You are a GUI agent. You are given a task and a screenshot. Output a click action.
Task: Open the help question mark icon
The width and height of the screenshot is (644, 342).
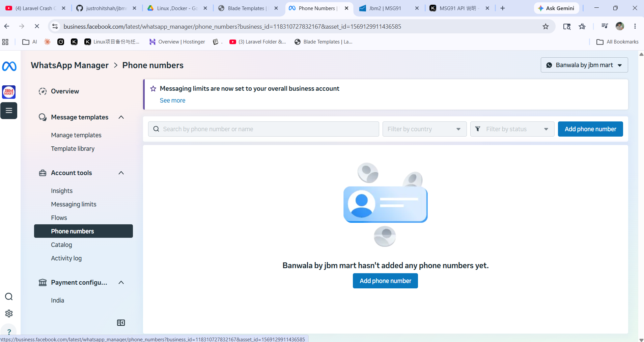(9, 332)
